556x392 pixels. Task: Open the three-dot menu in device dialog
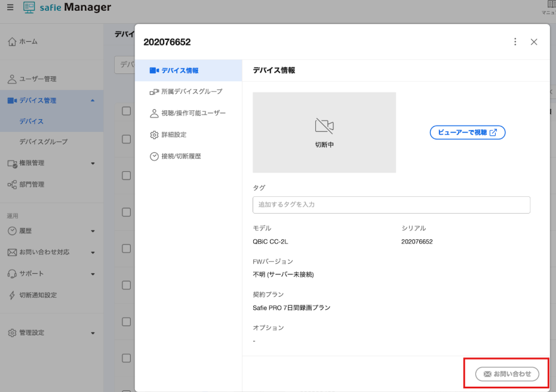point(515,42)
